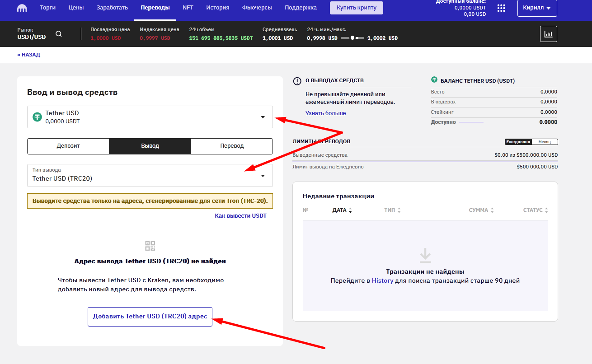Image resolution: width=592 pixels, height=364 pixels.
Task: Open the Кирилл account dropdown
Action: coord(537,8)
